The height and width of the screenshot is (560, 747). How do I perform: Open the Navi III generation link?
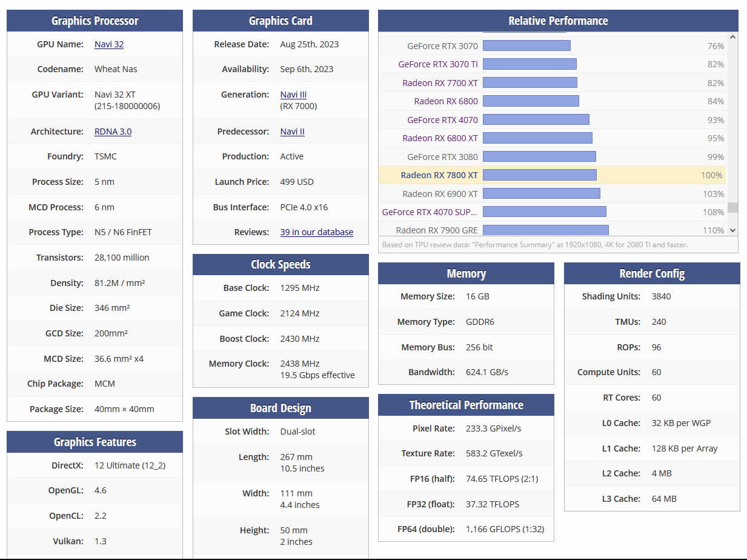293,95
